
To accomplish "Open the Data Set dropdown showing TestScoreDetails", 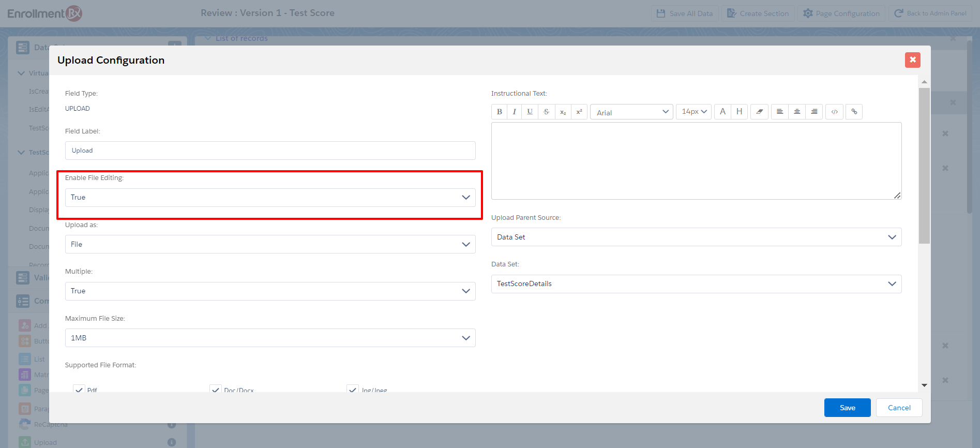I will [696, 284].
